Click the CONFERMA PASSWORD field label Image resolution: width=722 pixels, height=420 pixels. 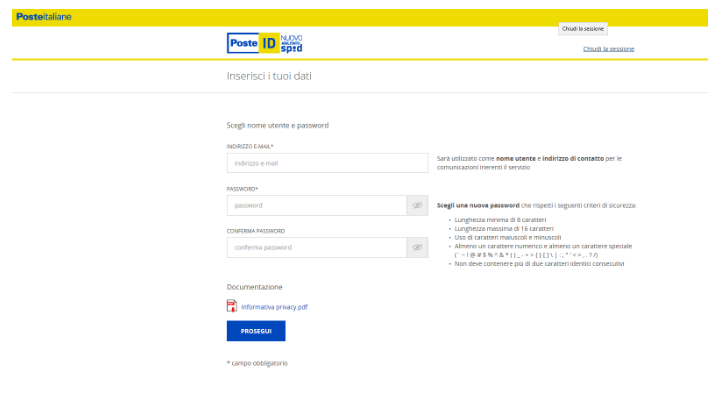coord(255,230)
